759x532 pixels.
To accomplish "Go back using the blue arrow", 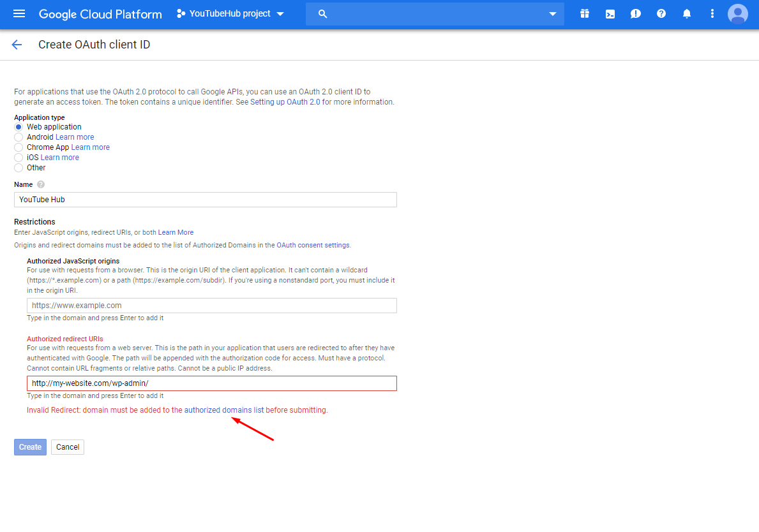I will [16, 45].
